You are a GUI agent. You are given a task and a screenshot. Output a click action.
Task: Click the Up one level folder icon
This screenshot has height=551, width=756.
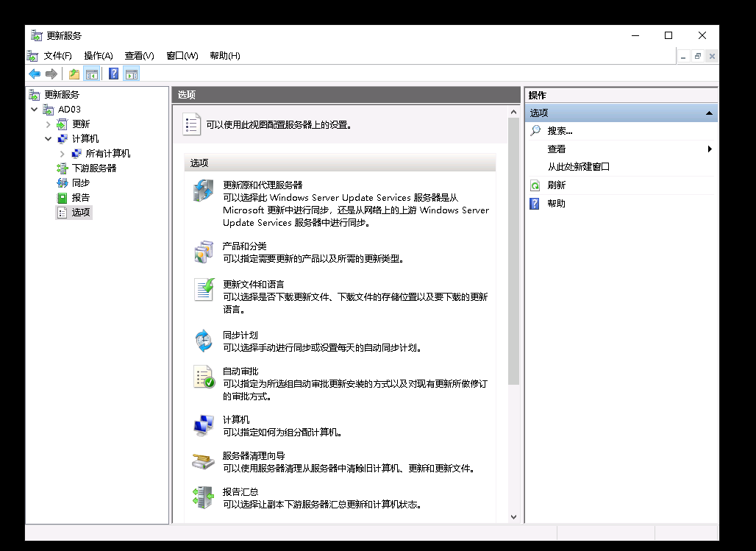pos(74,74)
